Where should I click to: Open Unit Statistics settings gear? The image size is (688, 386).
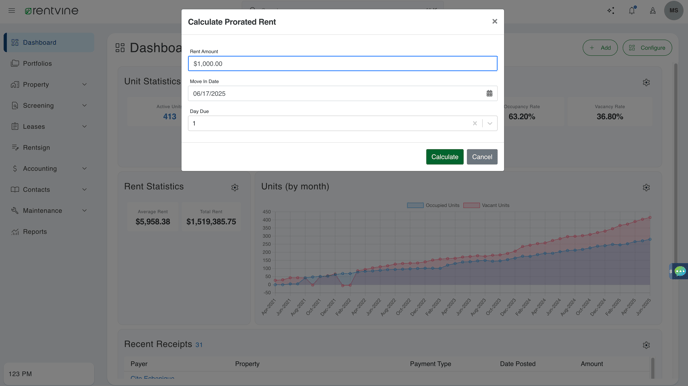pyautogui.click(x=646, y=82)
